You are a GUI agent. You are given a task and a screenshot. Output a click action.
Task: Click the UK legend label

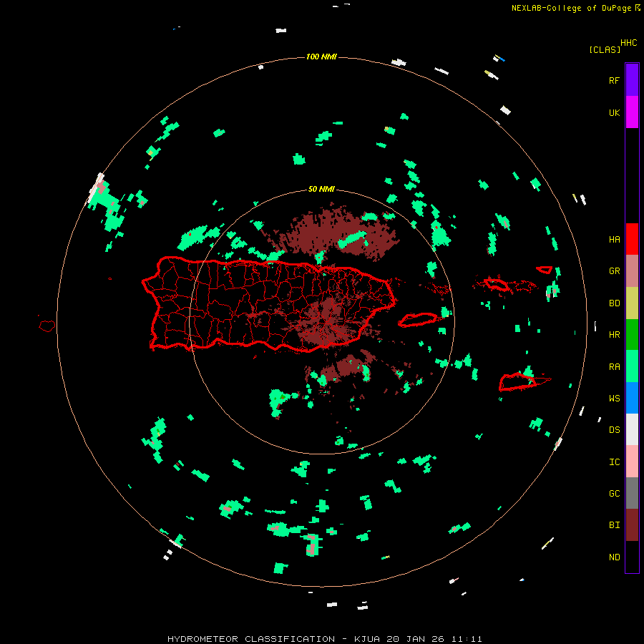614,112
